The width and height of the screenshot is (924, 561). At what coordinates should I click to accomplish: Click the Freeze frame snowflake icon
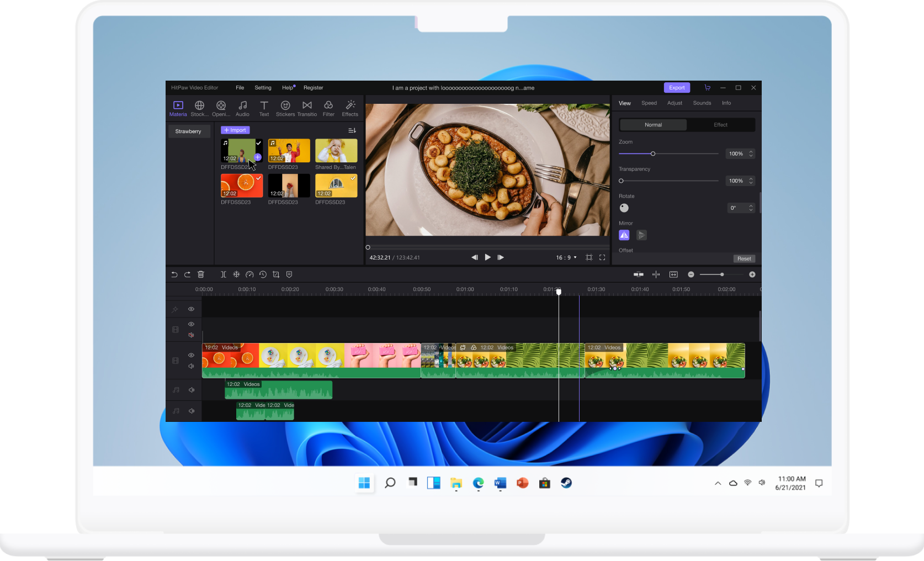(x=236, y=274)
